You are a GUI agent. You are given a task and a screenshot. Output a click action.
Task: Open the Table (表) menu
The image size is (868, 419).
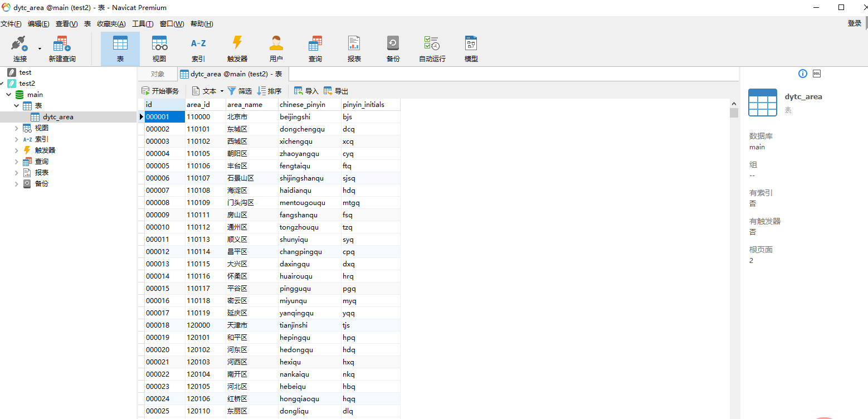point(87,24)
